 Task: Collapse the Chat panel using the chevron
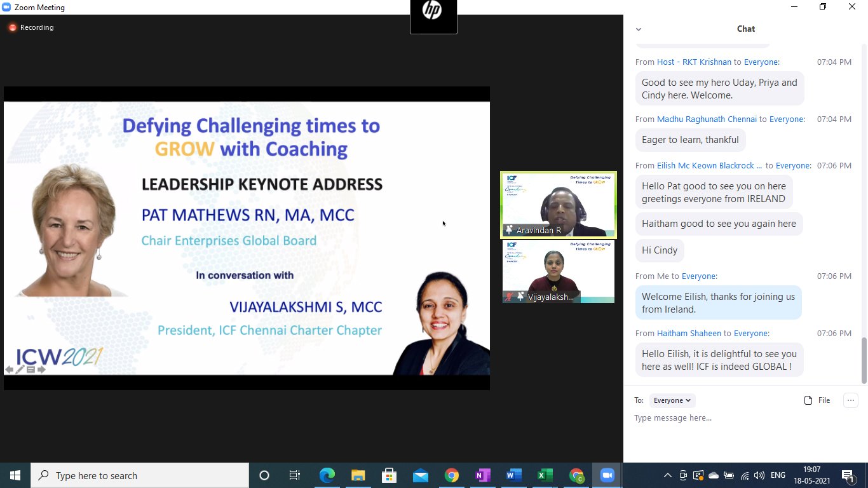tap(639, 29)
